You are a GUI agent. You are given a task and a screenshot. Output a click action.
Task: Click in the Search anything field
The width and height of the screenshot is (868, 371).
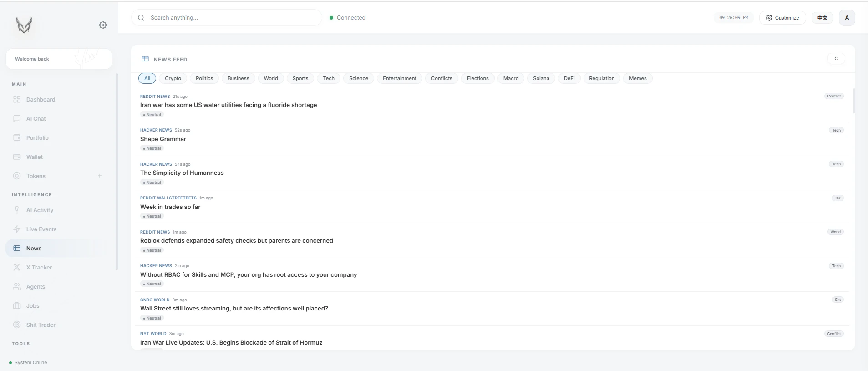click(227, 18)
